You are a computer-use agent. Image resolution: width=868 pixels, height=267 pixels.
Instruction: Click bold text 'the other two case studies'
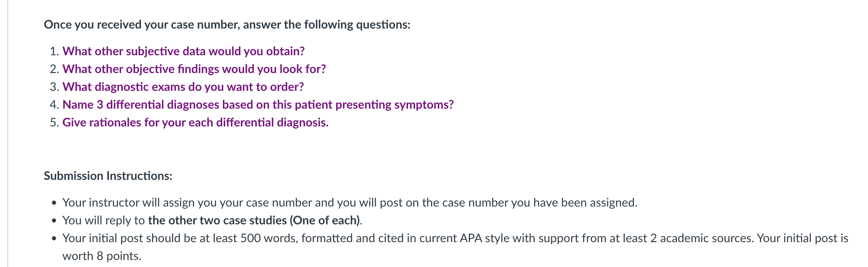[217, 220]
